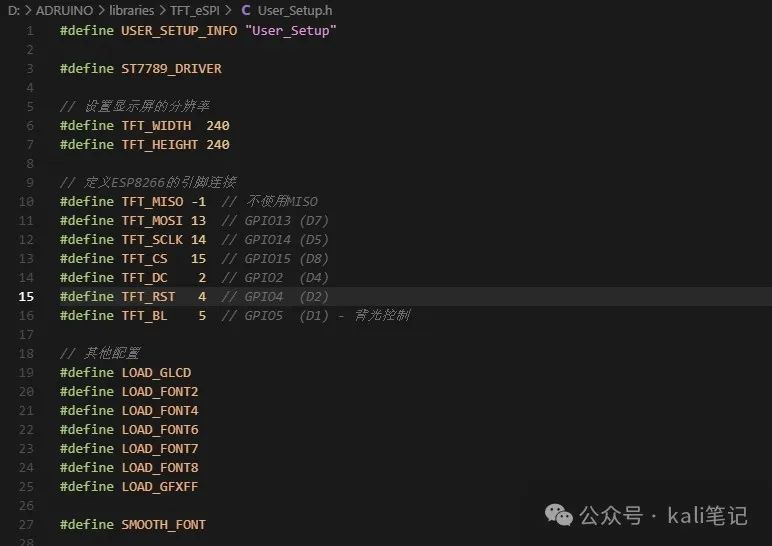Click the SMOOTH_FONT define
The width and height of the screenshot is (772, 546).
tap(163, 525)
